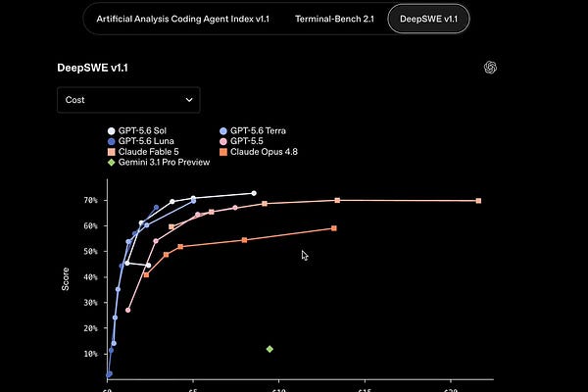Screen dimensions: 588x392
Task: Toggle GPT-5.5 legend entry
Action: tap(241, 141)
